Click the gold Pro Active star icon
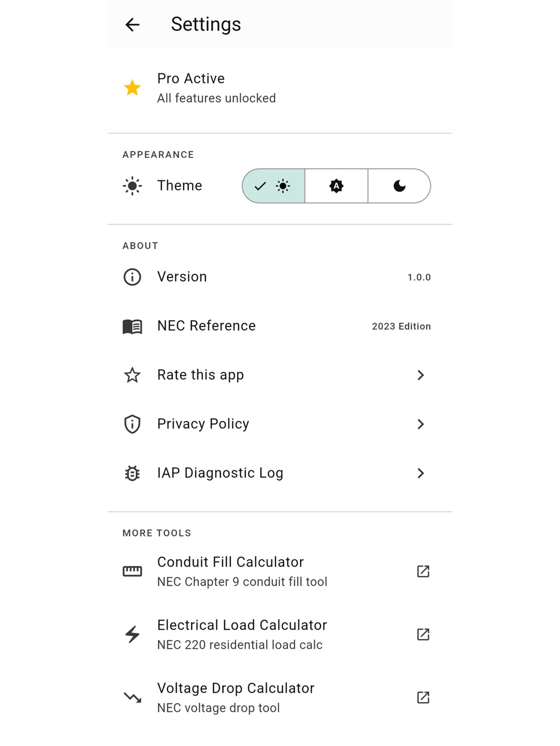Viewport: 560px width, 746px height. 132,88
